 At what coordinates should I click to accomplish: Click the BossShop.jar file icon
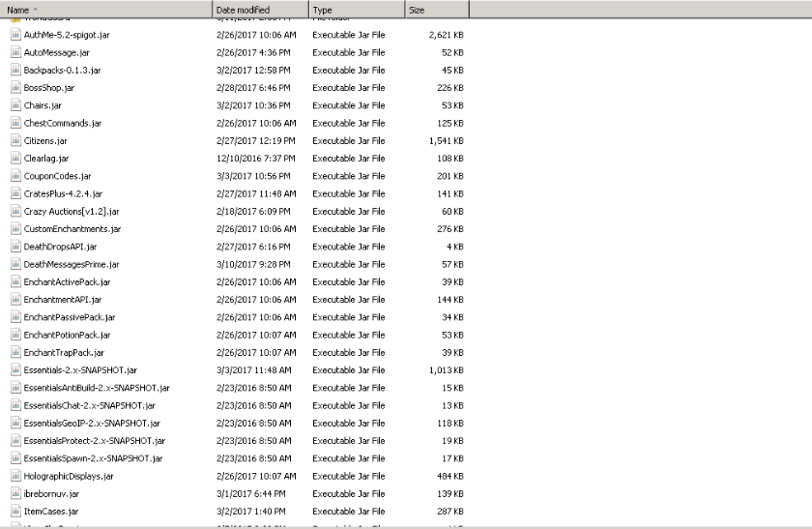pos(16,88)
